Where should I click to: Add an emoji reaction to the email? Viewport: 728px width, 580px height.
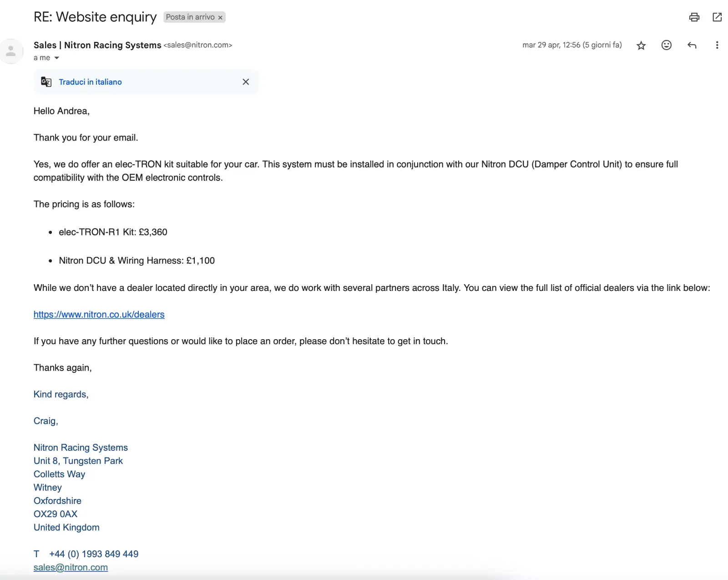[666, 45]
